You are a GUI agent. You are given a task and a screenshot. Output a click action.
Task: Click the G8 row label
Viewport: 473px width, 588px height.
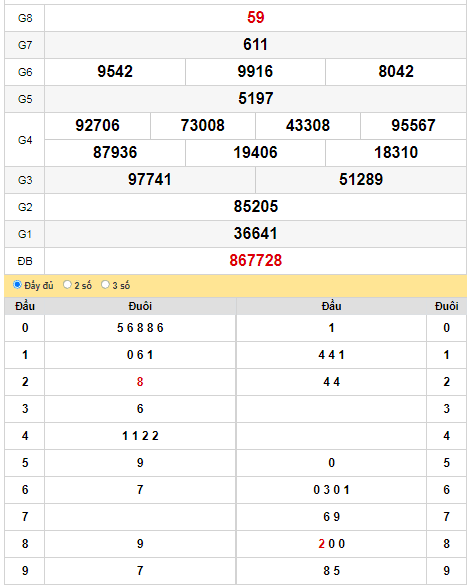tap(25, 18)
